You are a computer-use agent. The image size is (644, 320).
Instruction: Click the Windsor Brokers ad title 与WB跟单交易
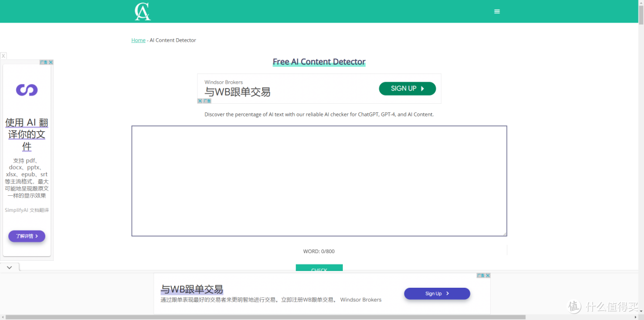[x=237, y=92]
